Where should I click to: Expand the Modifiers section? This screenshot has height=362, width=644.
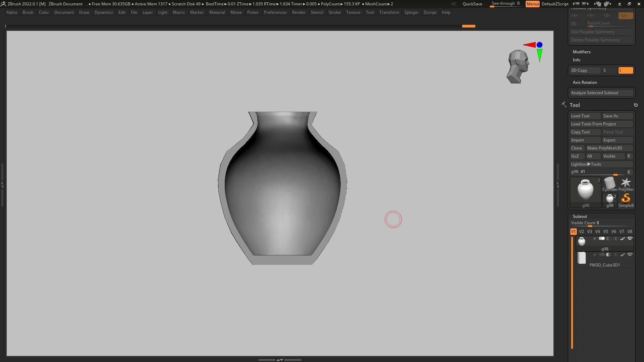click(x=581, y=52)
